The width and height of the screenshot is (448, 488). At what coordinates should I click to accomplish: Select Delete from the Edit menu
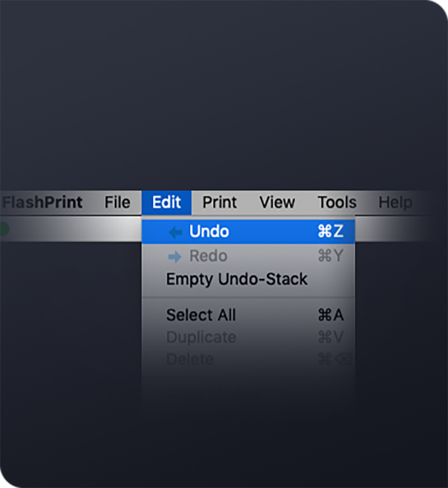pos(190,359)
